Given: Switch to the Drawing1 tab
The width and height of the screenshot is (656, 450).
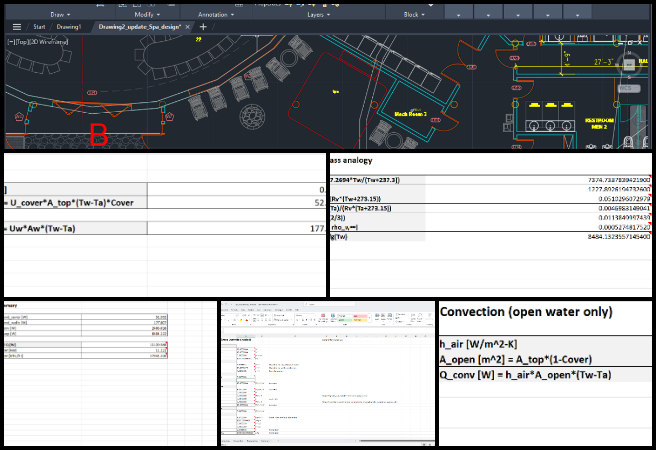Looking at the screenshot, I should [69, 27].
